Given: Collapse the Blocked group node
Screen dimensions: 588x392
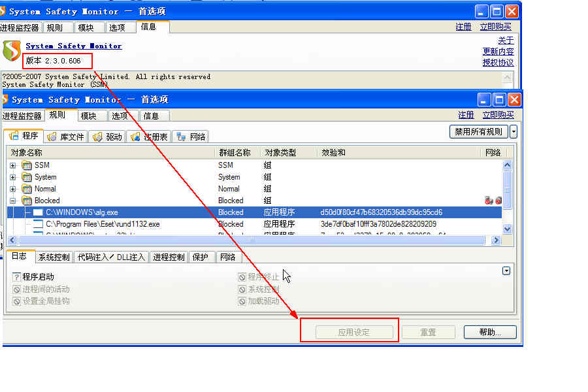Looking at the screenshot, I should [x=13, y=201].
